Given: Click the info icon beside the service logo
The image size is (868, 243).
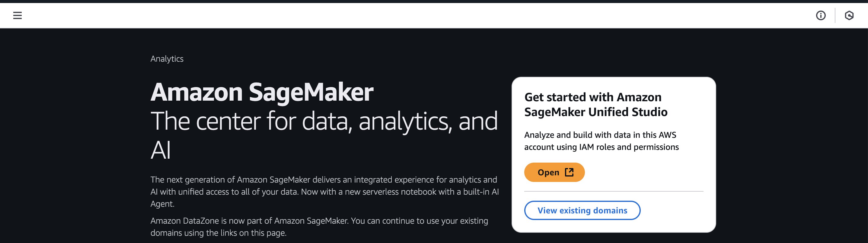Looking at the screenshot, I should (821, 15).
